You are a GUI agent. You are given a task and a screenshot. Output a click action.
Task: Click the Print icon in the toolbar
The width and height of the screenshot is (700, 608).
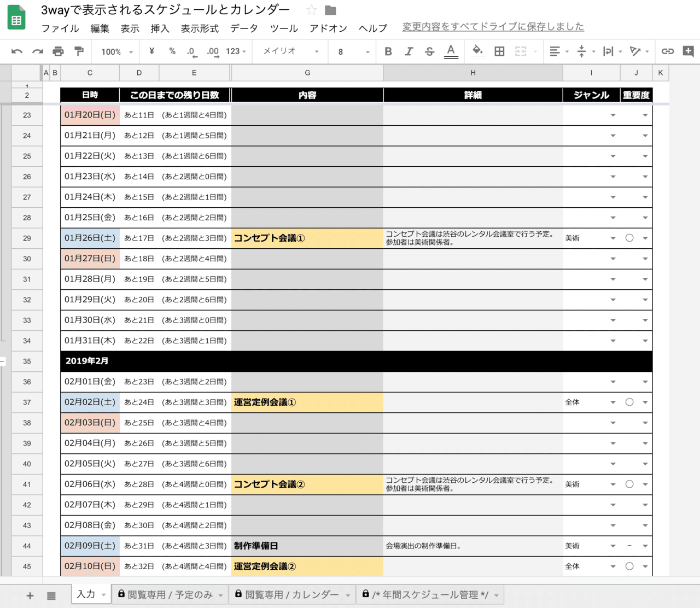click(x=58, y=51)
